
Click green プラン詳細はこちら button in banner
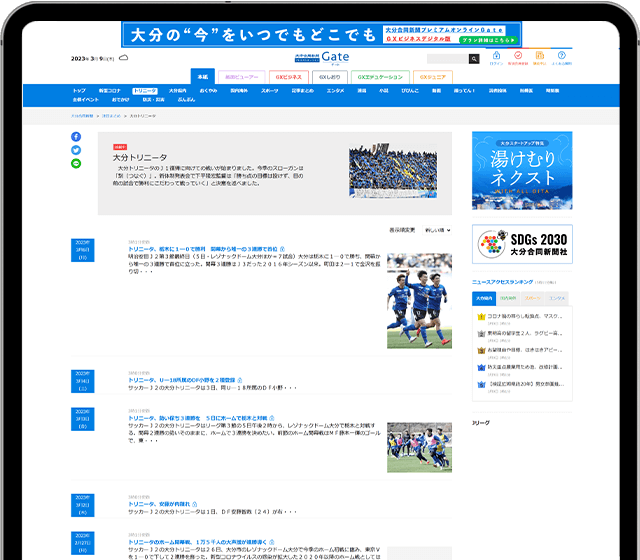tap(488, 40)
